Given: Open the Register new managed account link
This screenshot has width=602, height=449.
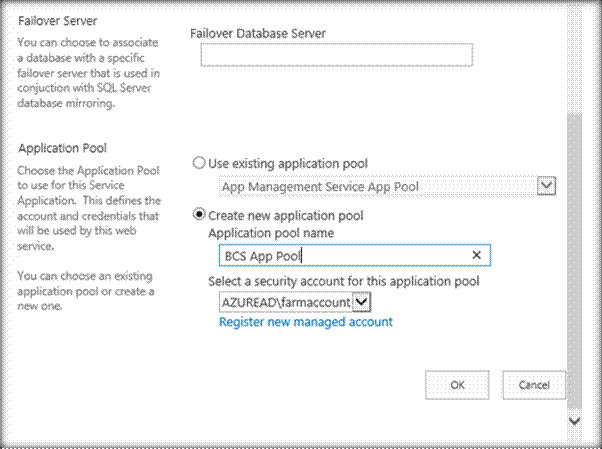Looking at the screenshot, I should (305, 322).
